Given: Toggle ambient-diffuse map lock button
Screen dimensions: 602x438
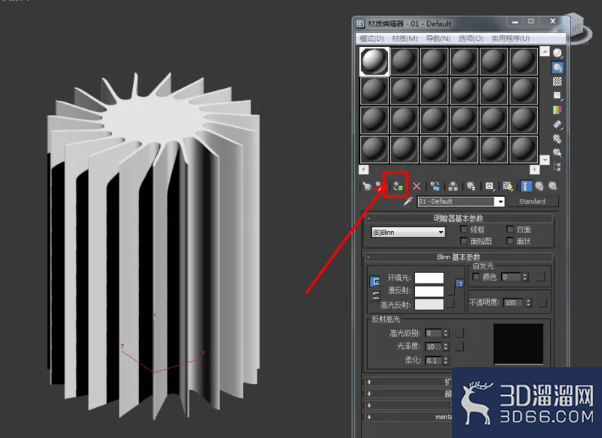Looking at the screenshot, I should click(460, 283).
